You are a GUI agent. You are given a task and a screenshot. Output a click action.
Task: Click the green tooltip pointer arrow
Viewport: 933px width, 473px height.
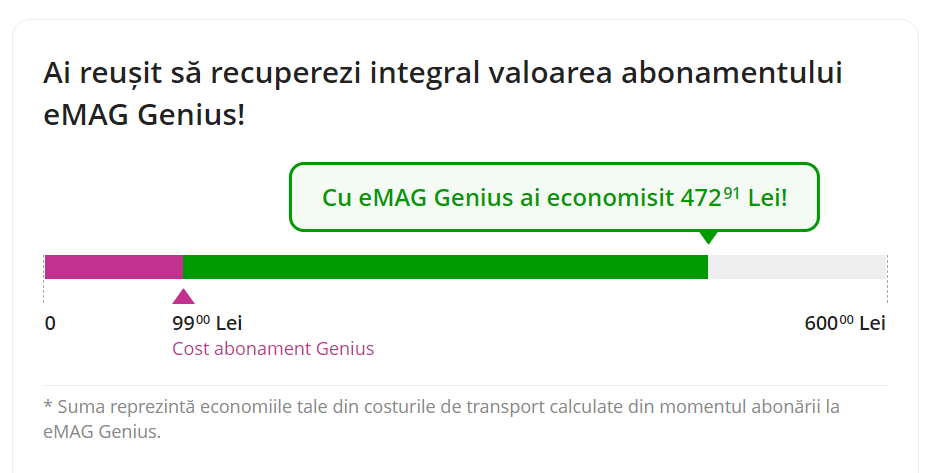coord(707,237)
